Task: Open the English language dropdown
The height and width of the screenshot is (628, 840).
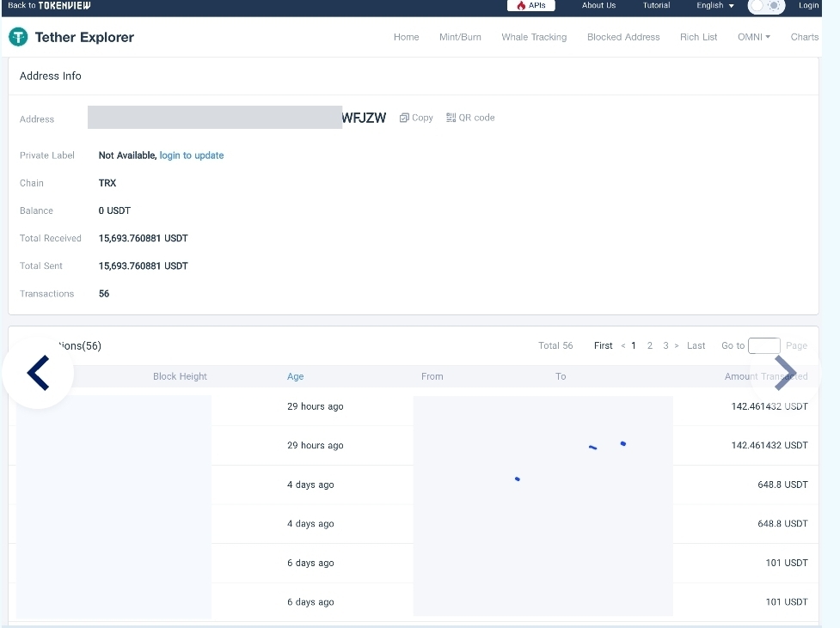Action: coord(715,5)
